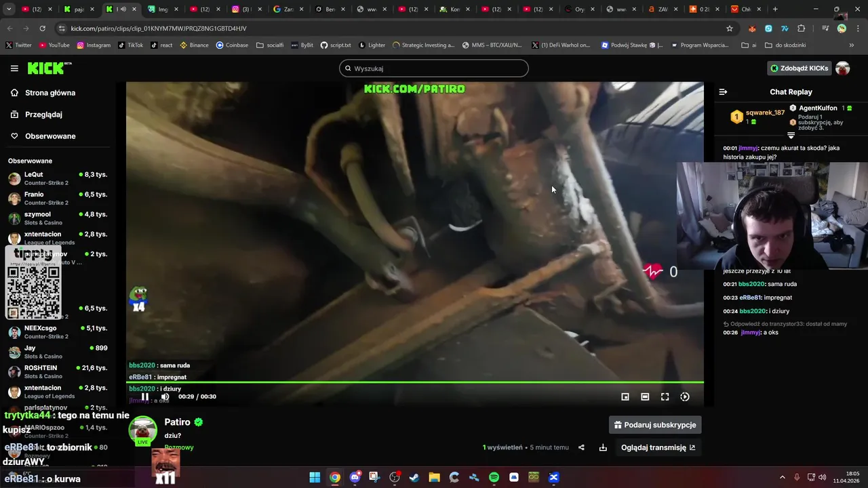Go back in Chrome
The height and width of the screenshot is (488, 868).
coord(9,28)
